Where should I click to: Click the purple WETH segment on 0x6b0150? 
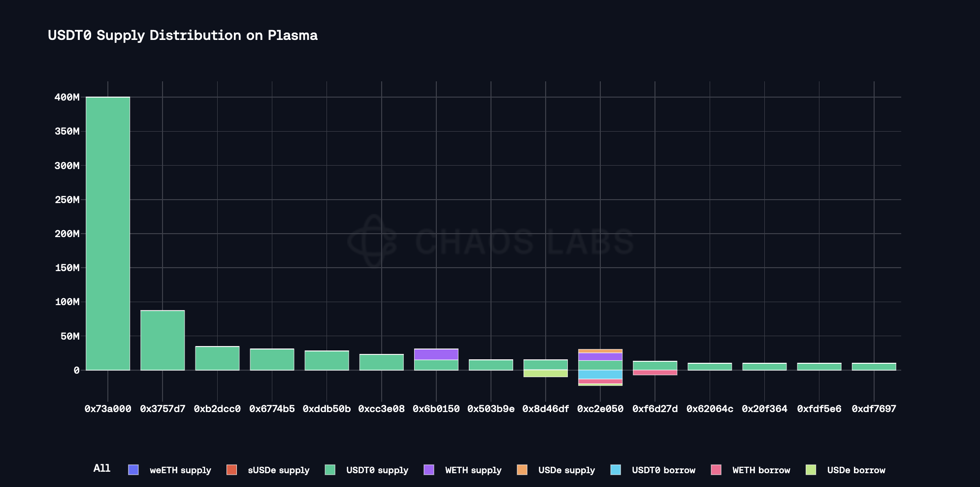436,354
